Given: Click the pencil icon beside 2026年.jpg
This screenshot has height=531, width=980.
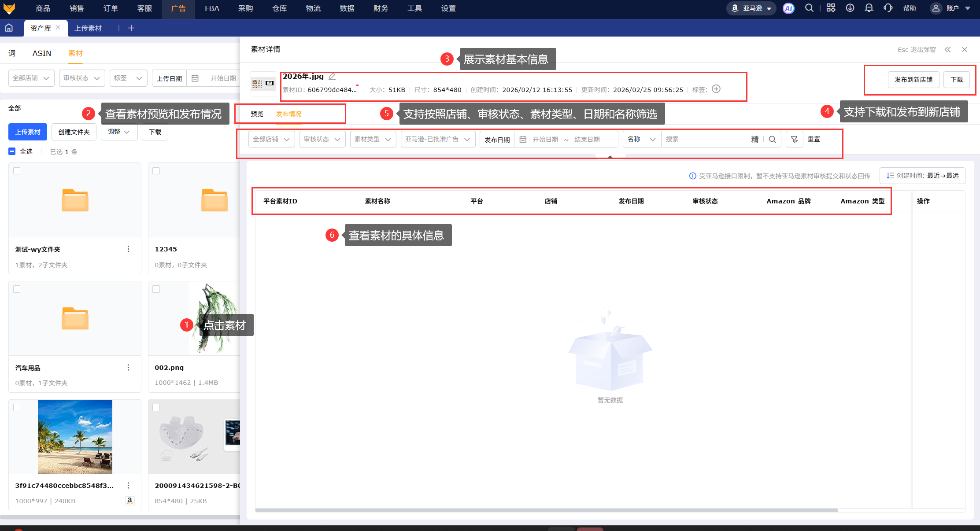Looking at the screenshot, I should [332, 77].
